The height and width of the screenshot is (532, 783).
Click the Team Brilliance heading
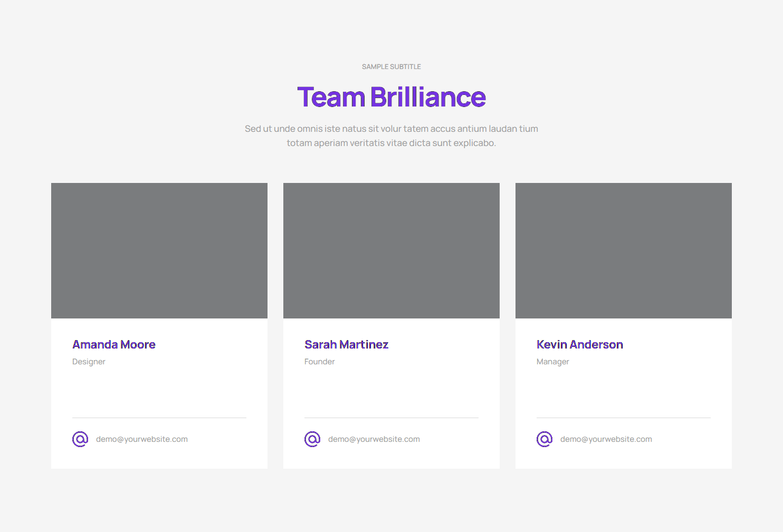[391, 97]
